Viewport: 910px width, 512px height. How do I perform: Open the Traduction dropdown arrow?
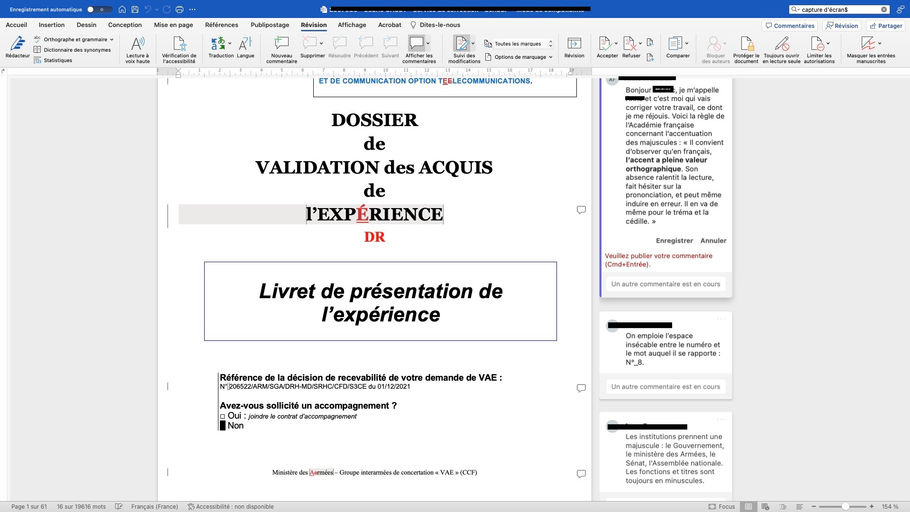230,44
